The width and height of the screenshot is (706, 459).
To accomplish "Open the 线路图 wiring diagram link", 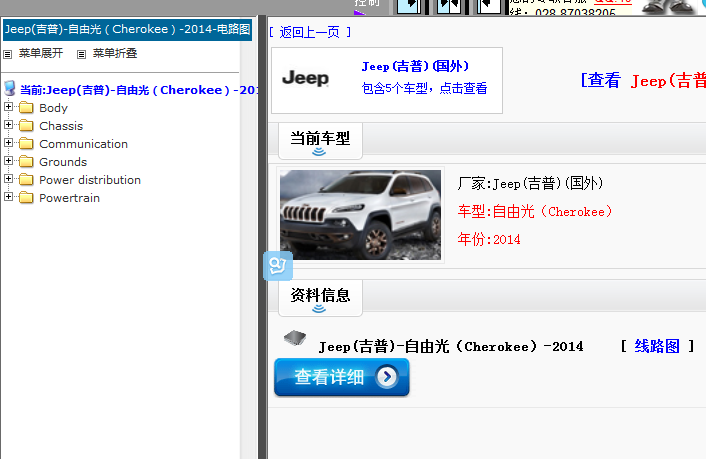I will coord(657,346).
